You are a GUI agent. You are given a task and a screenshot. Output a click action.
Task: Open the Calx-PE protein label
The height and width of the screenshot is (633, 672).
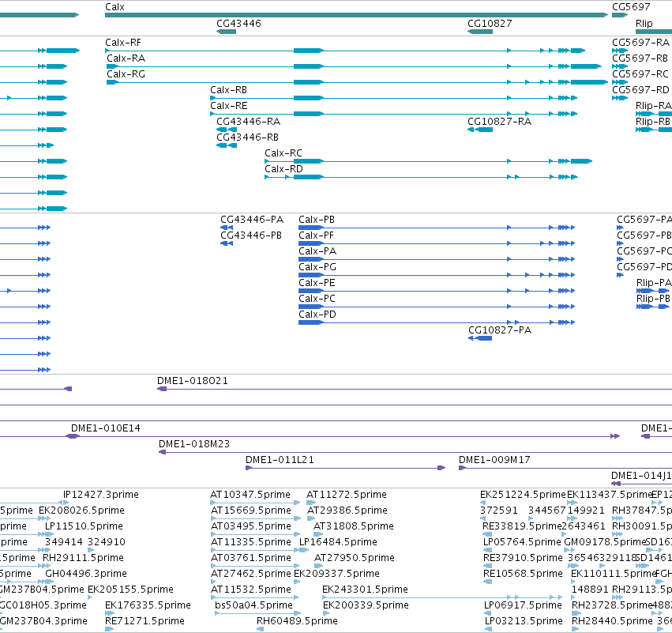click(x=317, y=283)
